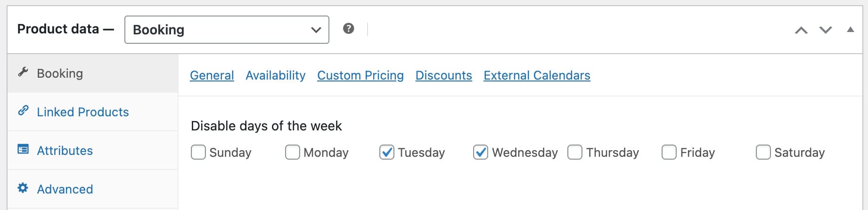Untick the Wednesday checkbox

pyautogui.click(x=481, y=152)
